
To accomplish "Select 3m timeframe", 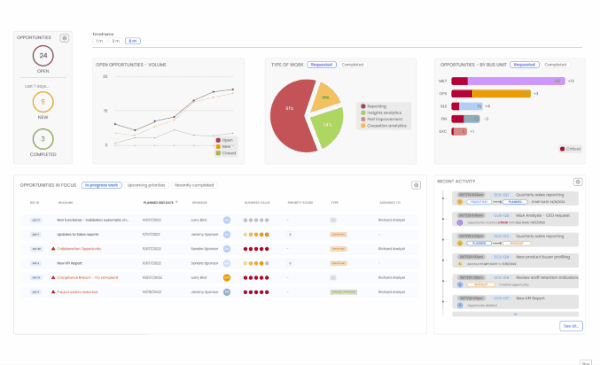I will click(x=116, y=41).
